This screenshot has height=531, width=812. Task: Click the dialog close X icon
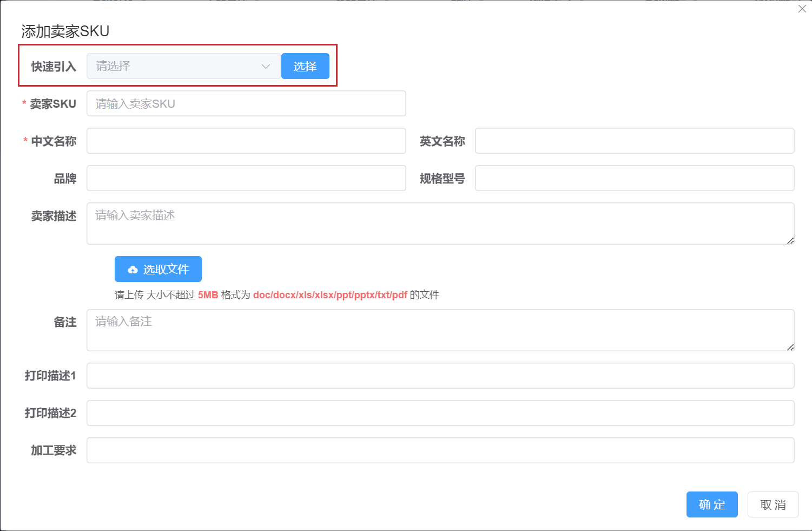click(x=802, y=9)
